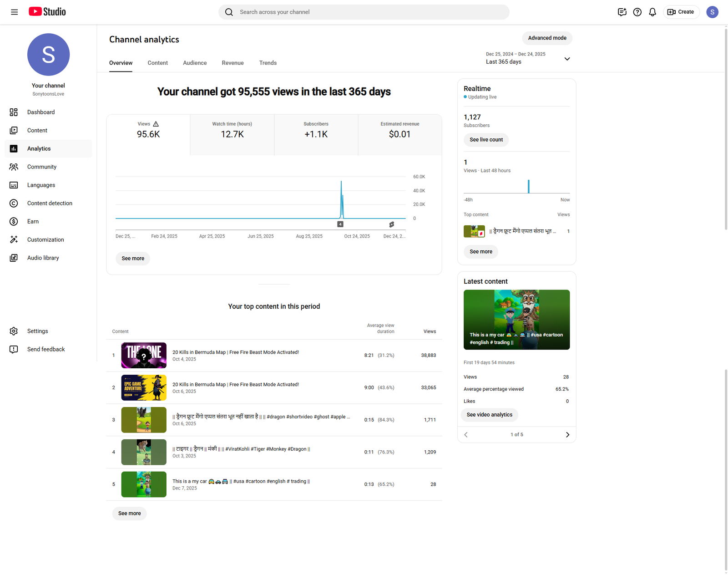Open the hamburger navigation menu
Screen dimensions: 728x575
(x=14, y=12)
